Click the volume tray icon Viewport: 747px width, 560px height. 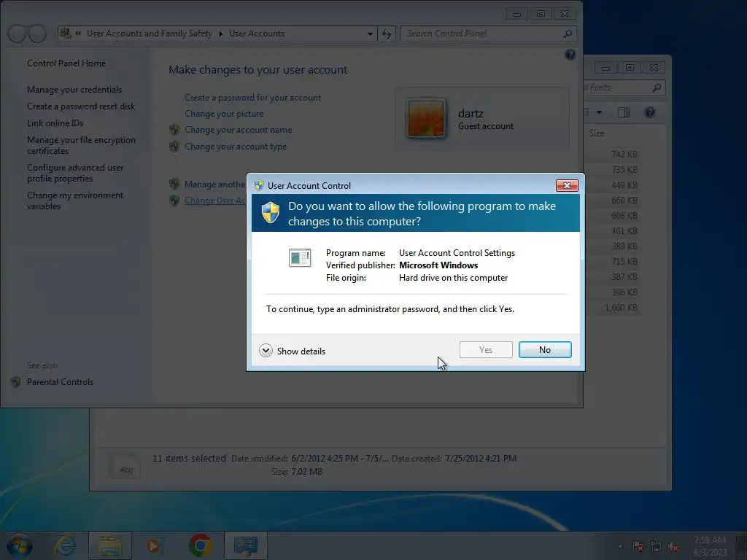[673, 546]
